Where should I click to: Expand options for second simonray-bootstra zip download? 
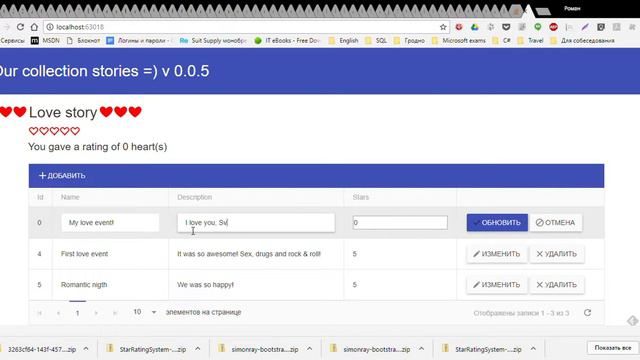[x=422, y=349]
